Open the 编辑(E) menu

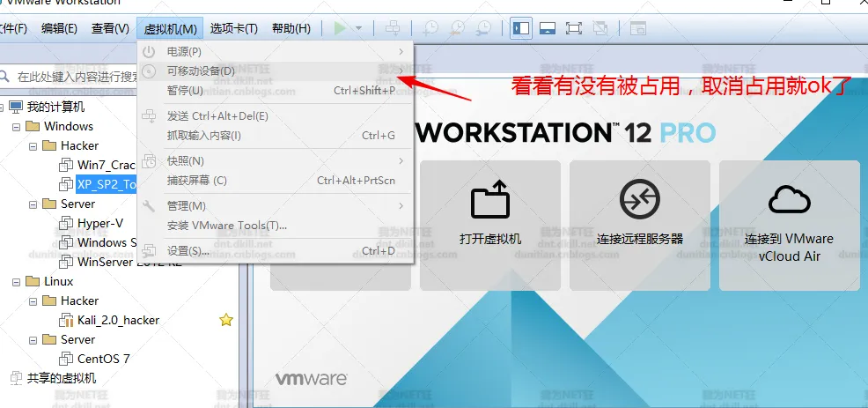(x=59, y=29)
